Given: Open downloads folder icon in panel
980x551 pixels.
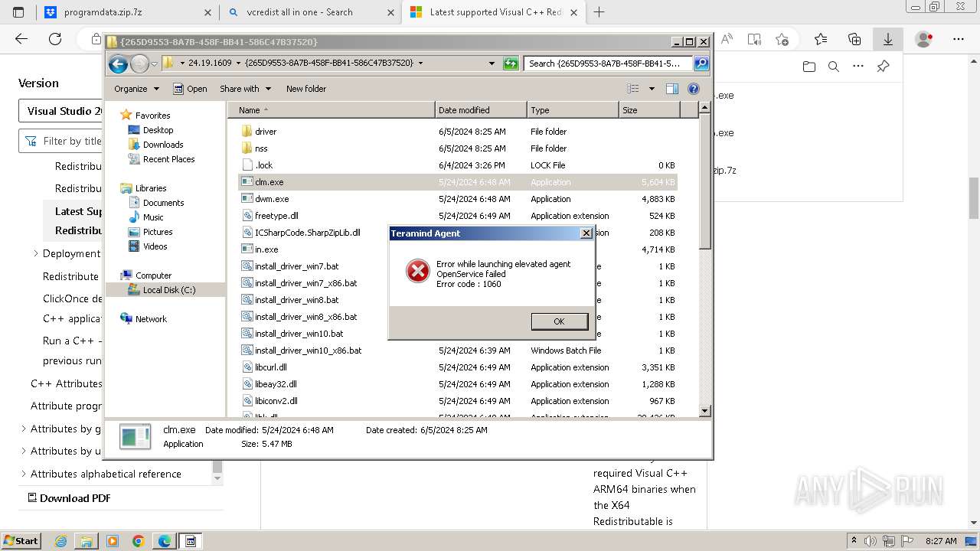Looking at the screenshot, I should (809, 67).
